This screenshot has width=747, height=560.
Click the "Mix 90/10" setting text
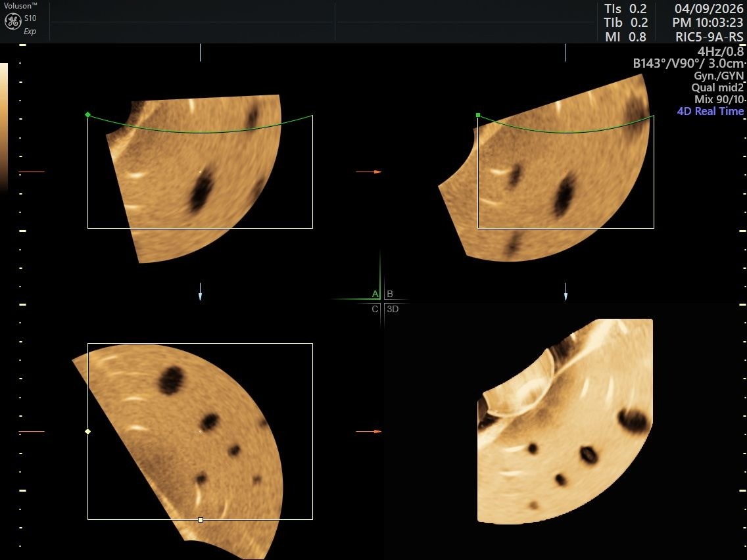719,99
